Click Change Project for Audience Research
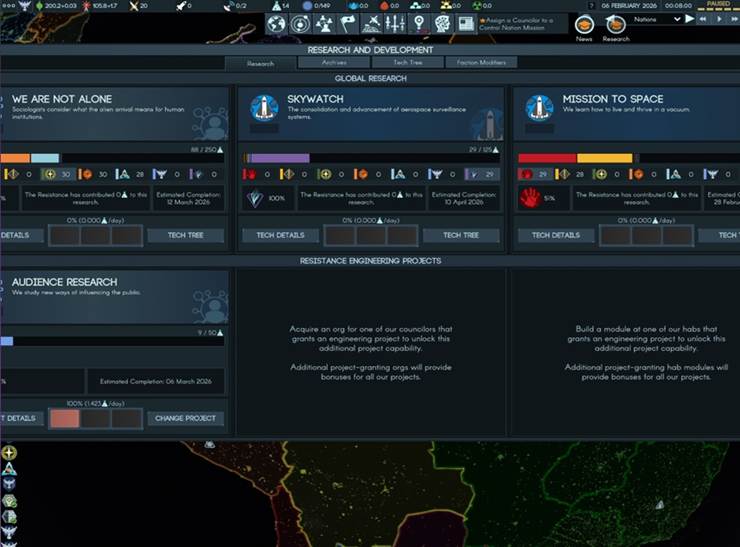 (185, 418)
